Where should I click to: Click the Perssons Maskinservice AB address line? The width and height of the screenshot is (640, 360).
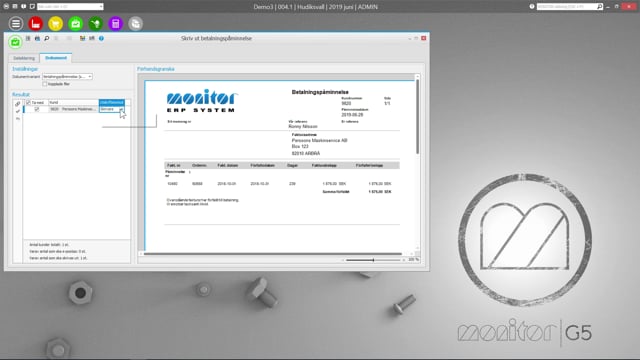pyautogui.click(x=319, y=140)
